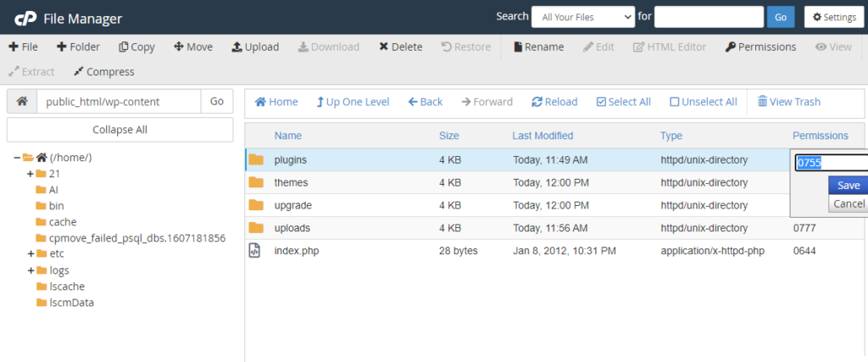
Task: Sort by Last Modified column header
Action: (x=542, y=136)
